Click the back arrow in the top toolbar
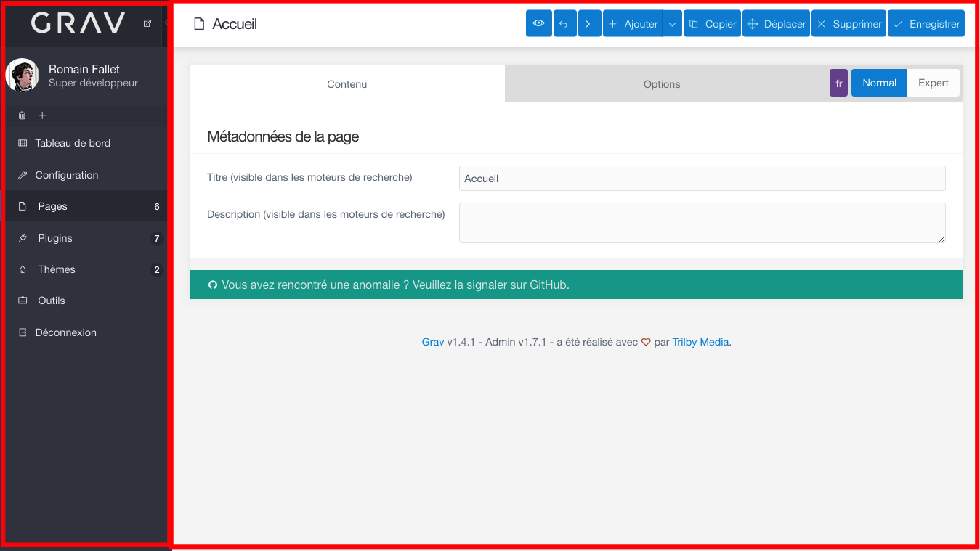Screen dimensions: 980x551 click(x=564, y=23)
